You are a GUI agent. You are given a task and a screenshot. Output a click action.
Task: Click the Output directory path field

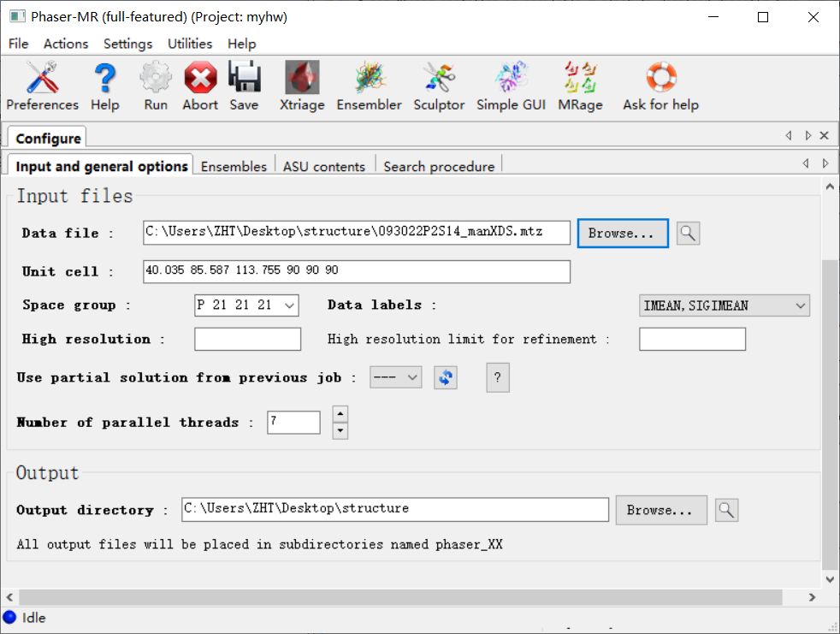pyautogui.click(x=395, y=509)
